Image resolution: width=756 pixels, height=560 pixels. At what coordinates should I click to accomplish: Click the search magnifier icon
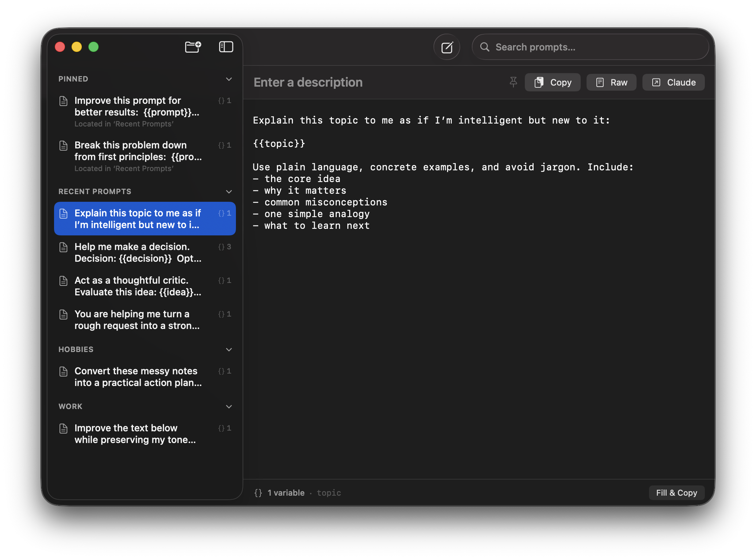485,47
